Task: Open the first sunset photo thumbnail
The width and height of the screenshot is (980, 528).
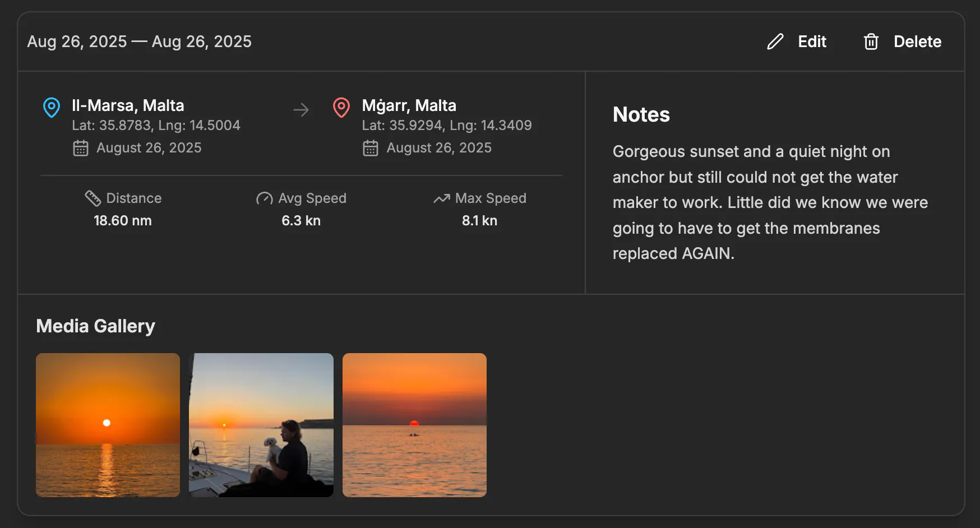Action: click(x=108, y=425)
